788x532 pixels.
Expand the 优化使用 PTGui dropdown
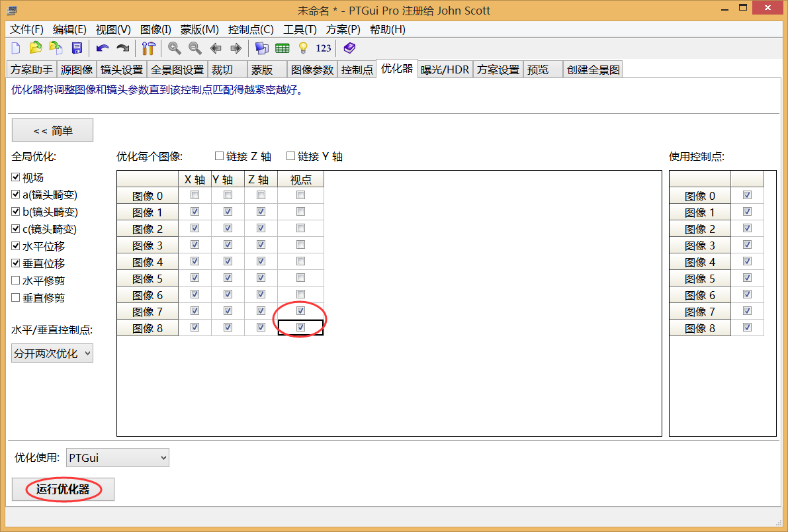click(118, 457)
